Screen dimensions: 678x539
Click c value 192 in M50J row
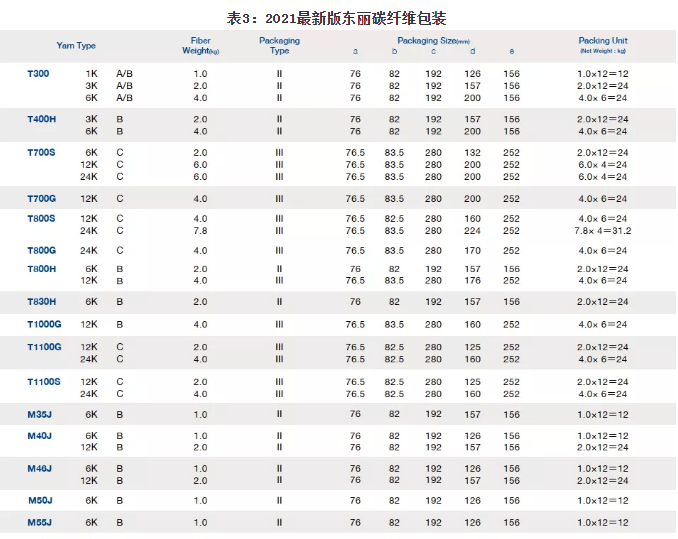coord(433,501)
